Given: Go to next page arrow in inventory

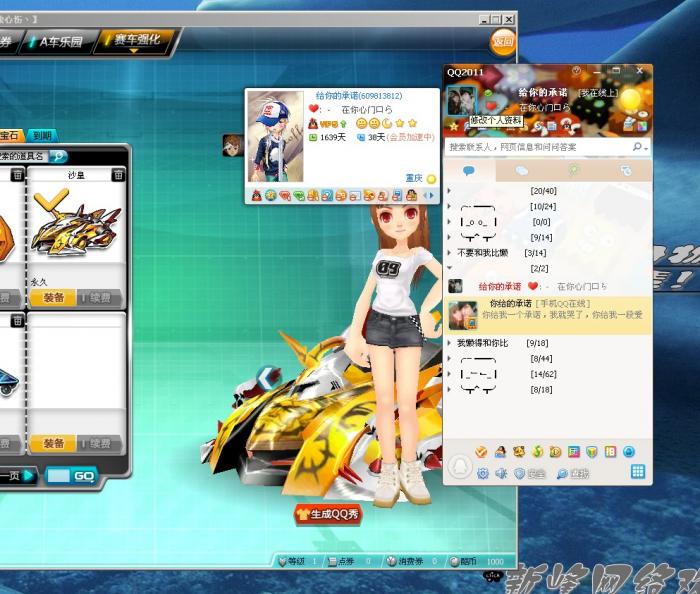Looking at the screenshot, I should coord(29,475).
